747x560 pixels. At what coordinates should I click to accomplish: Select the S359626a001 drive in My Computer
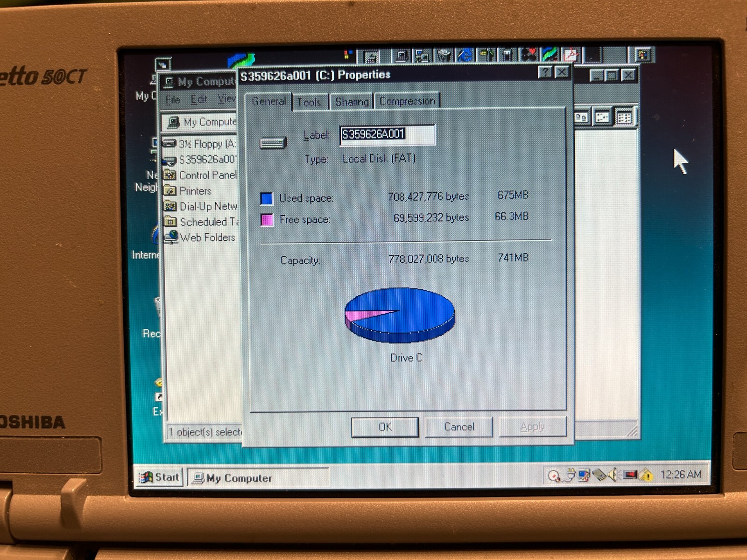tap(200, 160)
